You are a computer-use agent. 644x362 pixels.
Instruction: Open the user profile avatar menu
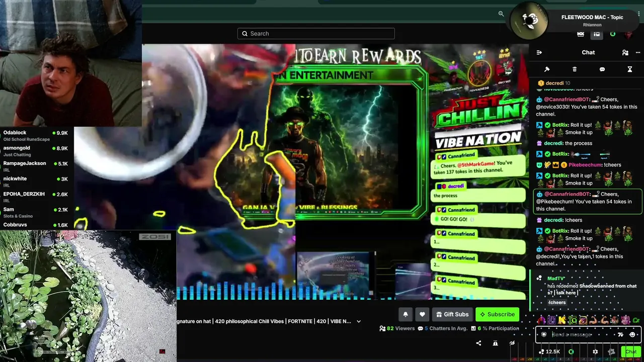tap(629, 34)
